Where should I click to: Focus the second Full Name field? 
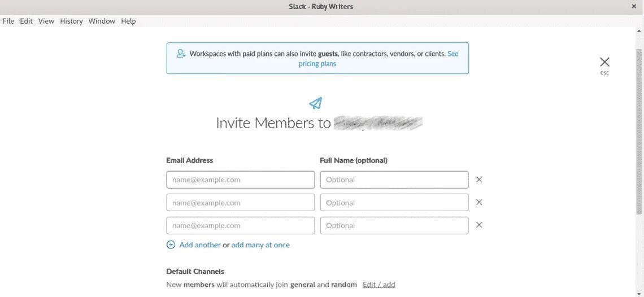[x=394, y=203]
